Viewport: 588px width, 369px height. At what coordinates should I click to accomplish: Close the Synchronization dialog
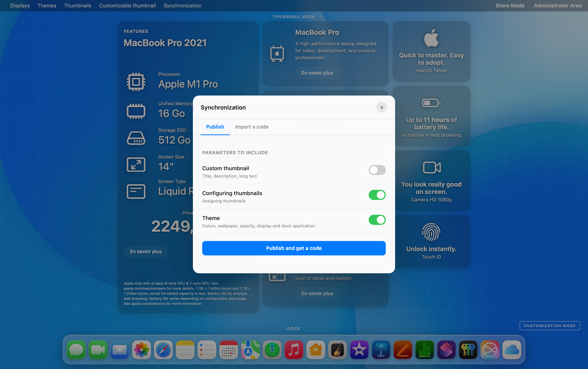[x=382, y=107]
